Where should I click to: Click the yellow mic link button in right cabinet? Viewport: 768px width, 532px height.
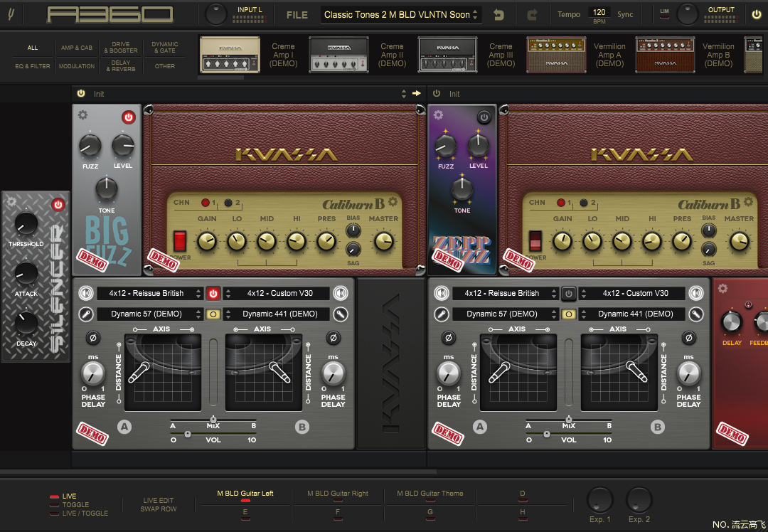tap(569, 314)
